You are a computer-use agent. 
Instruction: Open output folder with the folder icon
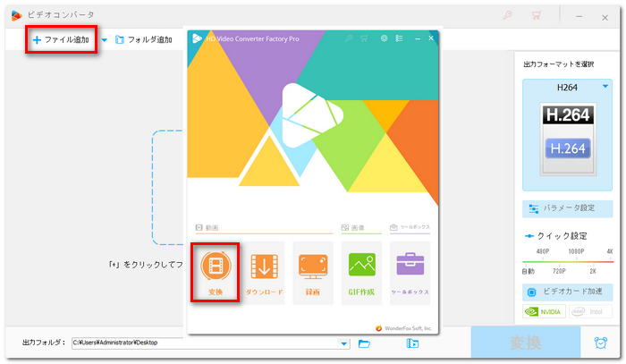[x=364, y=343]
